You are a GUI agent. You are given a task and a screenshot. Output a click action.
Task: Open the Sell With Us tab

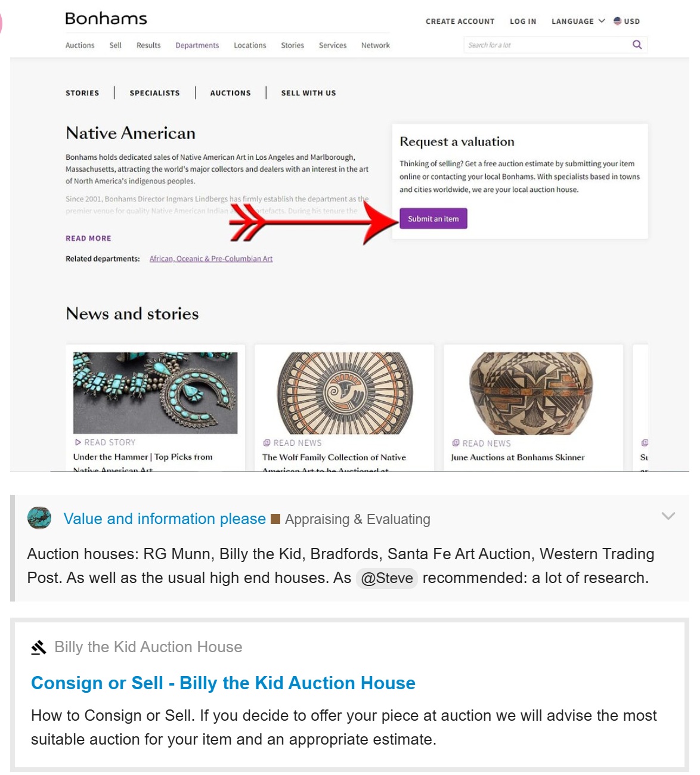(308, 93)
